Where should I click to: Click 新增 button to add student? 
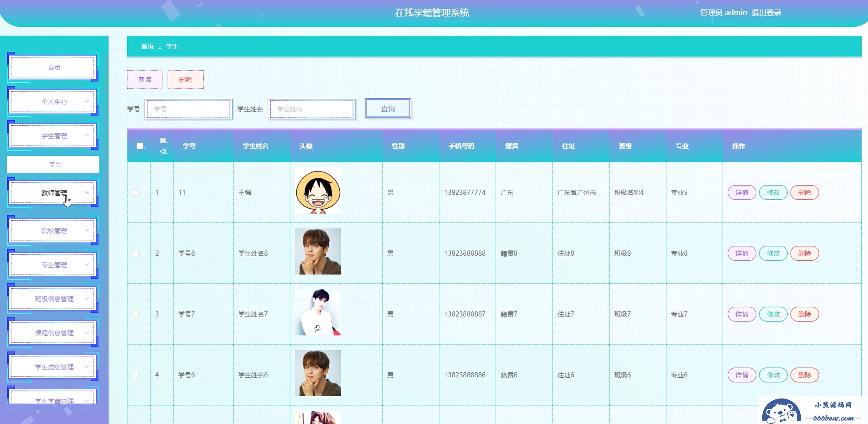[145, 79]
